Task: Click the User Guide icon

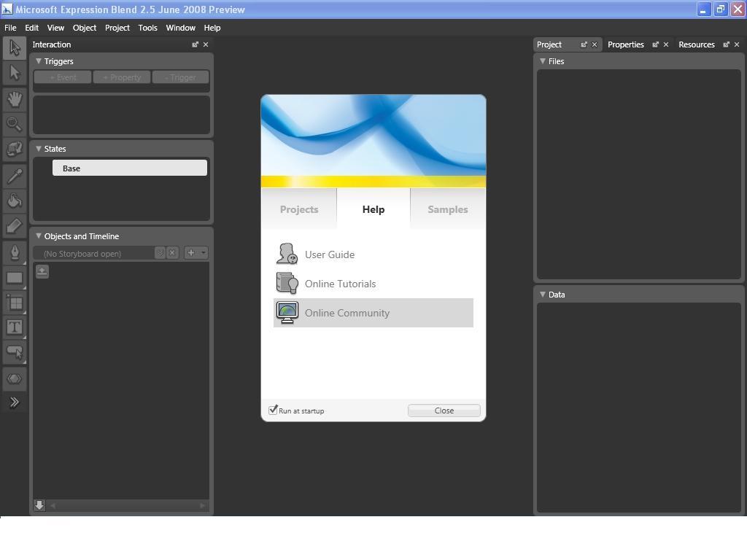Action: 287,254
